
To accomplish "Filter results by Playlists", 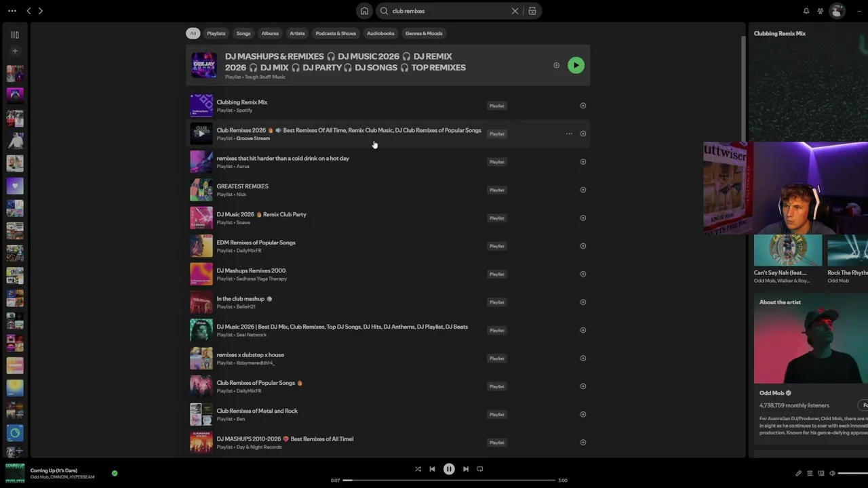I will 216,33.
